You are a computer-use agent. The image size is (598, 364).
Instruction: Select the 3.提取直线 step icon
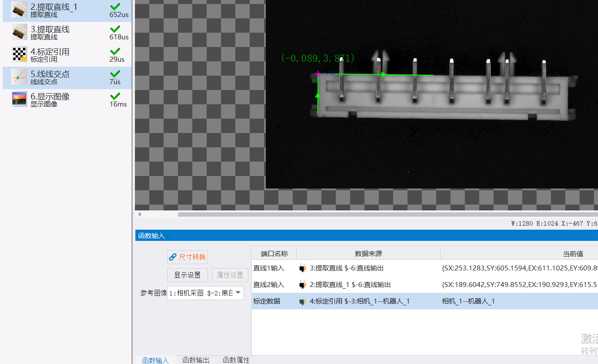20,32
